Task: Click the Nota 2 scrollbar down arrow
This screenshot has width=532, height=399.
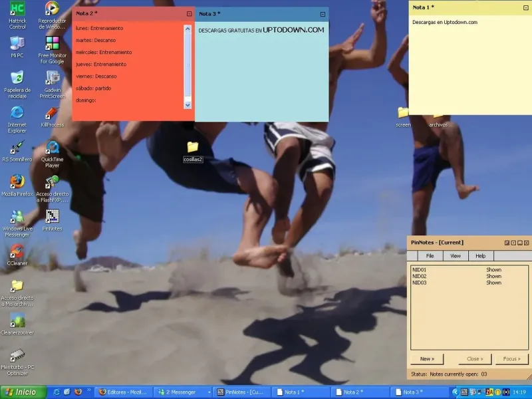Action: click(x=188, y=105)
